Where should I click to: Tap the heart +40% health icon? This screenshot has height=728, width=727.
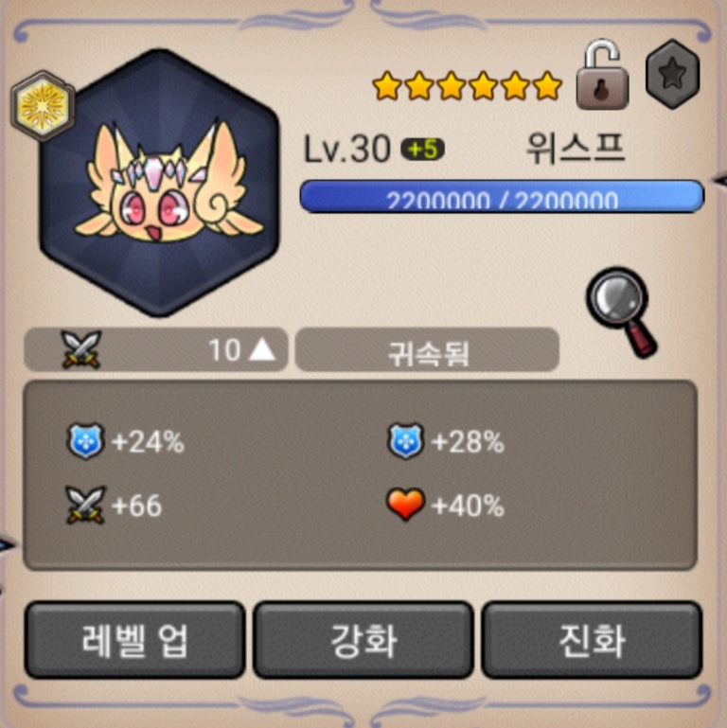(405, 505)
